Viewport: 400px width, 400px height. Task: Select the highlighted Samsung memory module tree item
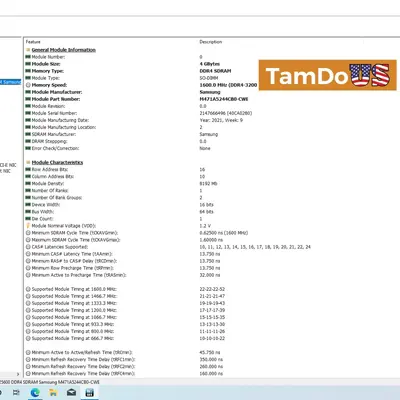11,82
